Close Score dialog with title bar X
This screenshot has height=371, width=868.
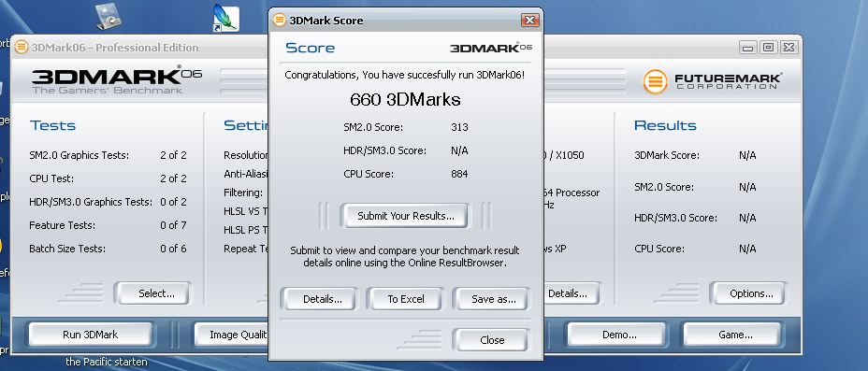pyautogui.click(x=529, y=21)
